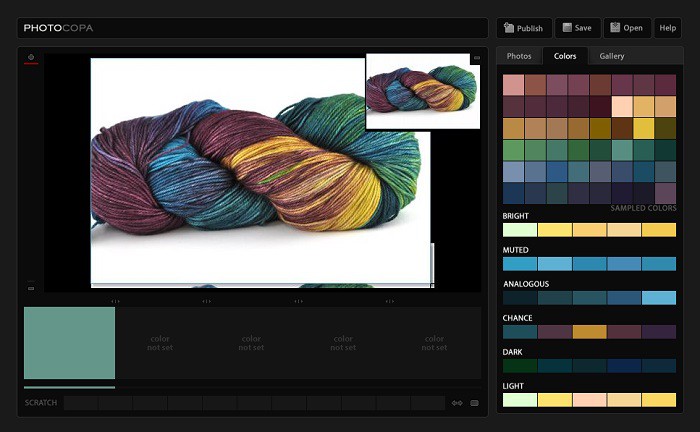Screen dimensions: 700x432
Task: Click the Publish button
Action: (523, 28)
